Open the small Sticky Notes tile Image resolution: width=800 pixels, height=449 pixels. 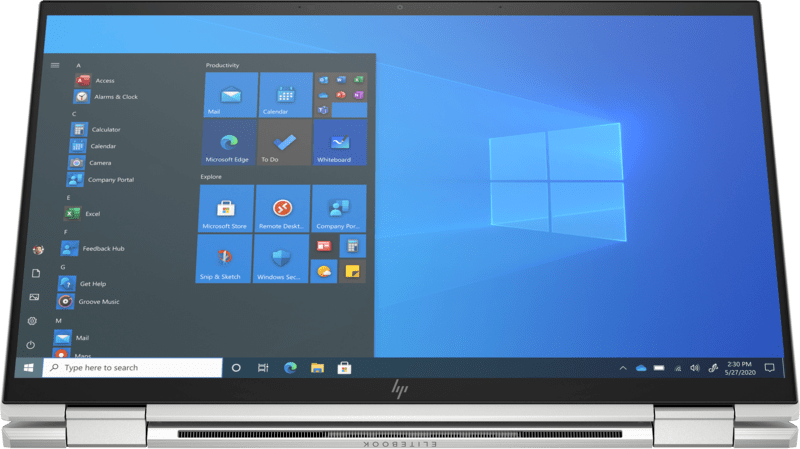pos(353,271)
